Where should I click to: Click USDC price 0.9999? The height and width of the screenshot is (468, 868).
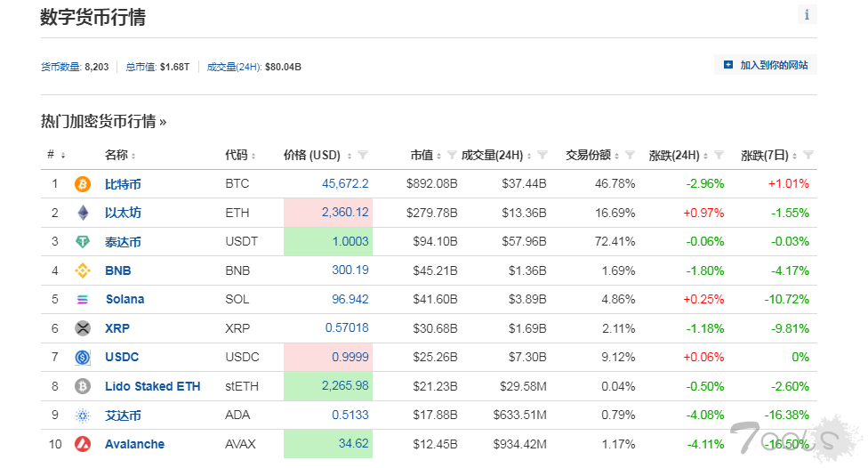[x=350, y=358]
